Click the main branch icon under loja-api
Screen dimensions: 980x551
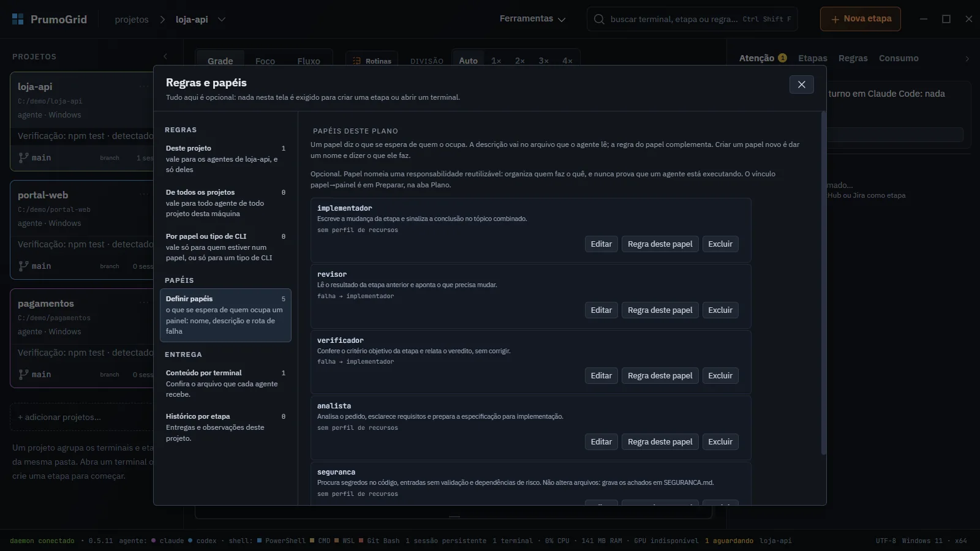23,157
